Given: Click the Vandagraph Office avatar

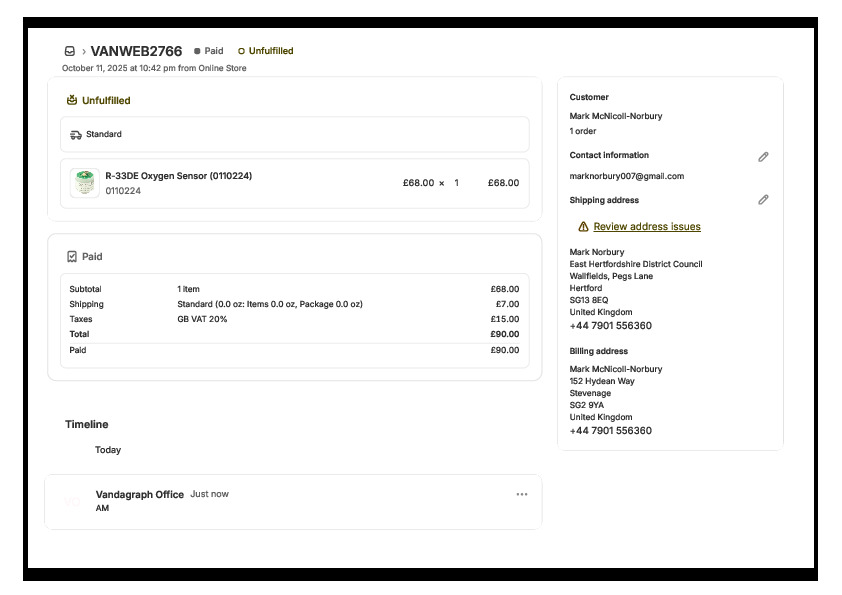Looking at the screenshot, I should pyautogui.click(x=73, y=501).
